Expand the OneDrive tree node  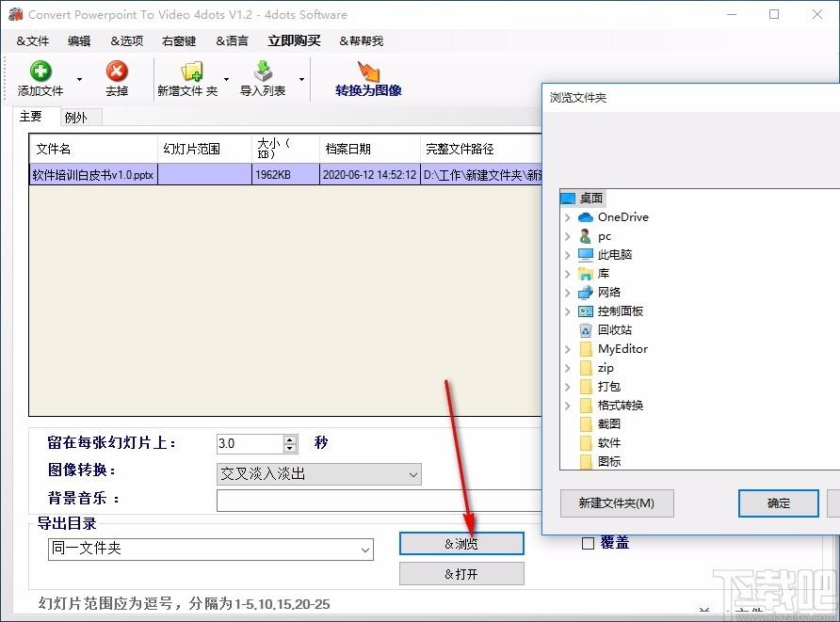click(x=567, y=217)
